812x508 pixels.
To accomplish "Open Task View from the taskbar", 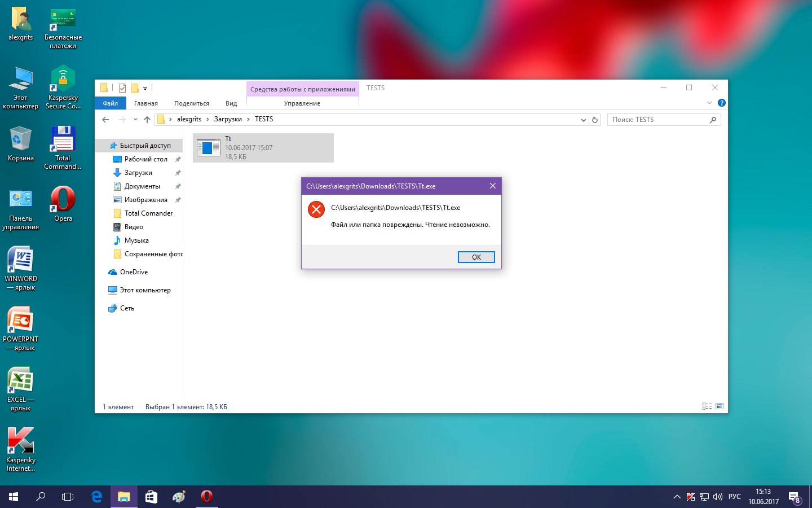I will [x=68, y=497].
